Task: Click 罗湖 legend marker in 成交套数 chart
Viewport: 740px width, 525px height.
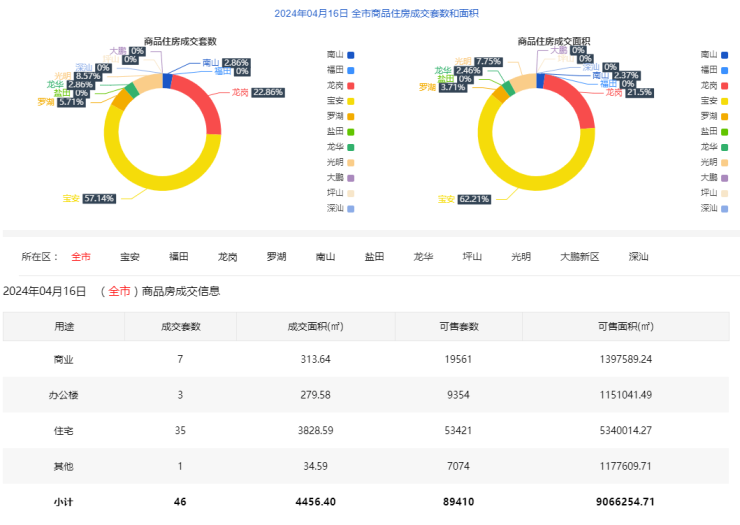Action: (351, 116)
